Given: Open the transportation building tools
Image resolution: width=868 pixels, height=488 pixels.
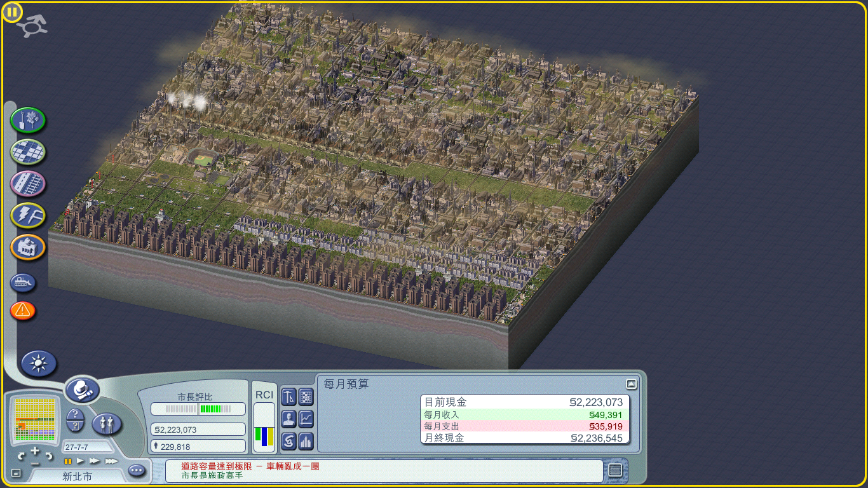Looking at the screenshot, I should 28,184.
